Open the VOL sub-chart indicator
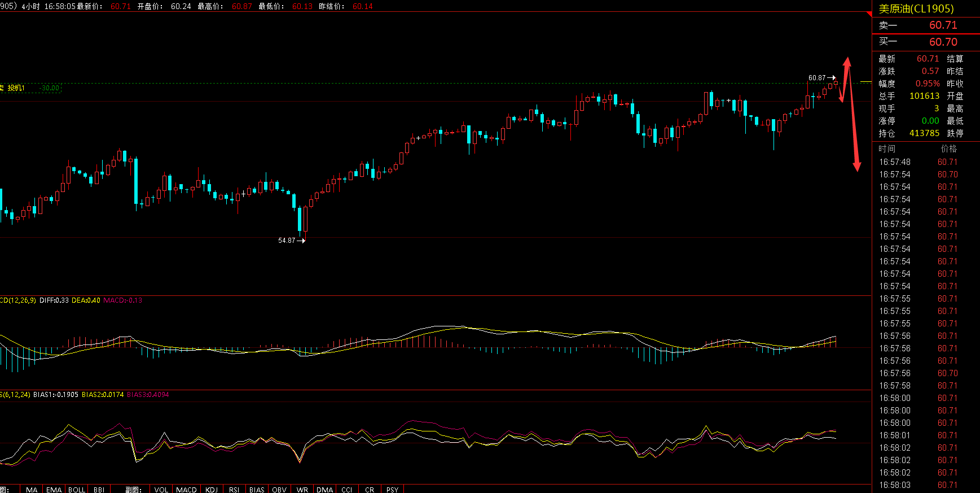 pyautogui.click(x=161, y=489)
